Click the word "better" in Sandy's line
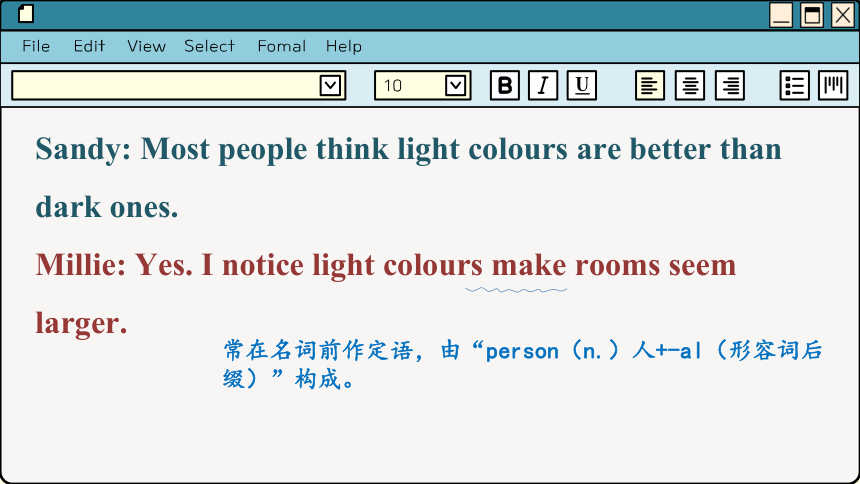This screenshot has width=860, height=484. (x=670, y=149)
